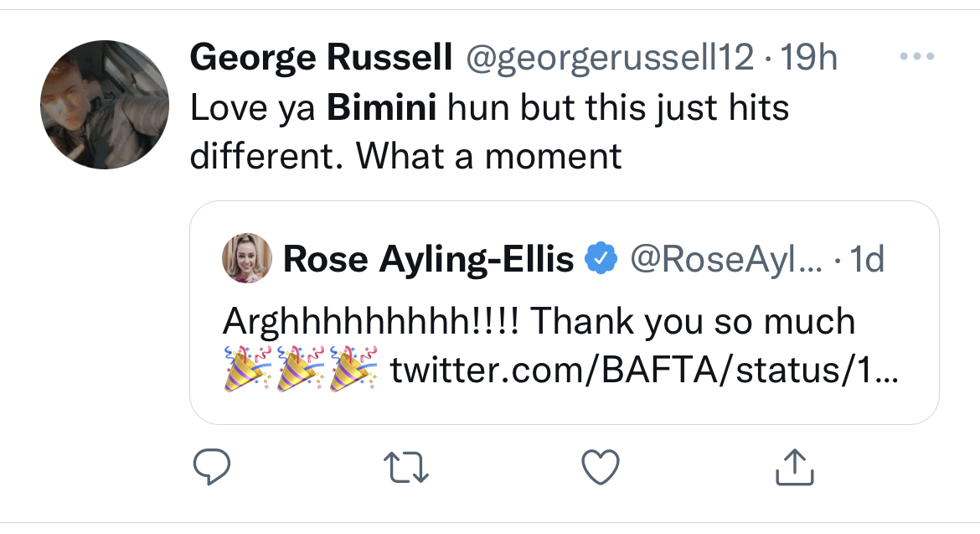Open the twitter.com/BAFTA/status link
The image size is (980, 534).
643,370
